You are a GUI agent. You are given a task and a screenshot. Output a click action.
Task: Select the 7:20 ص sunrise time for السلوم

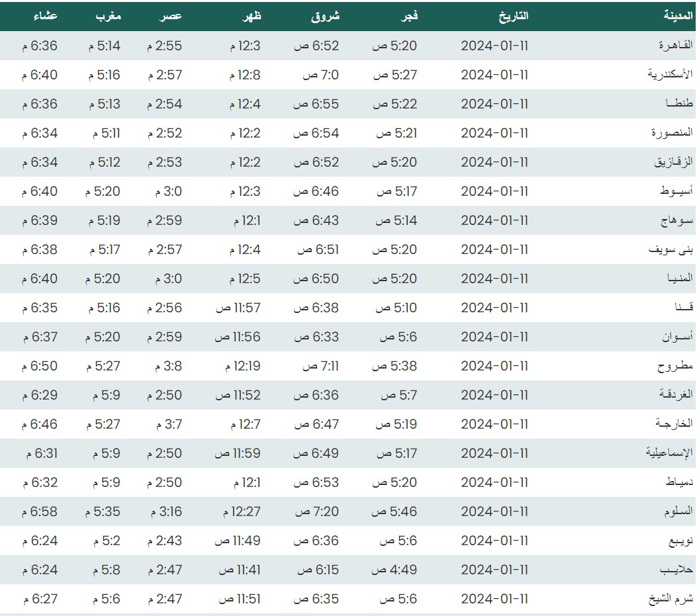(317, 511)
